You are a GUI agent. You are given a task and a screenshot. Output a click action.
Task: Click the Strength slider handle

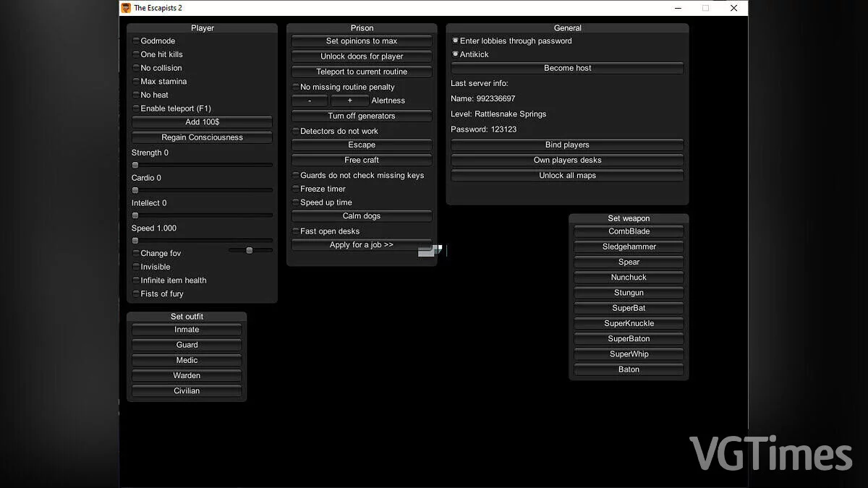tap(135, 165)
